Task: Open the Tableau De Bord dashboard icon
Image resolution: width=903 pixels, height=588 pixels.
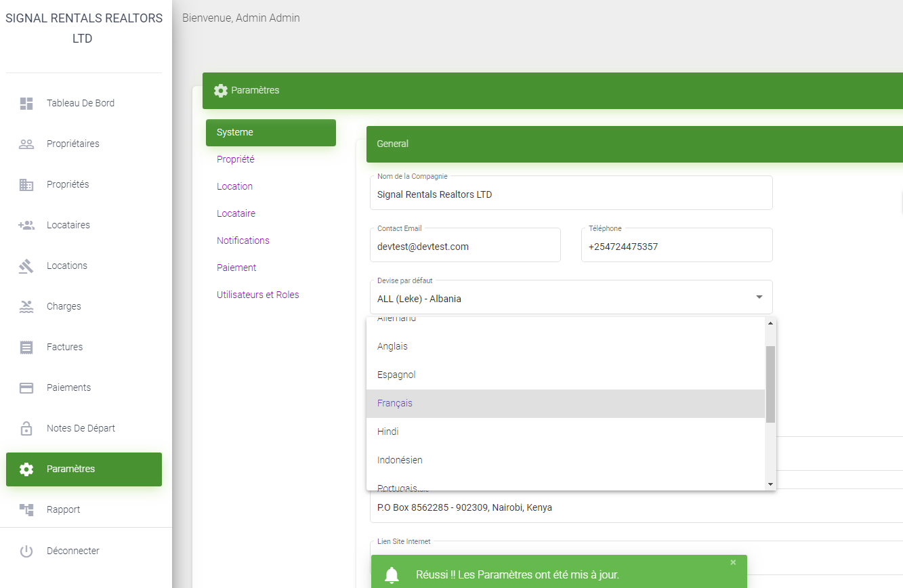Action: (26, 103)
